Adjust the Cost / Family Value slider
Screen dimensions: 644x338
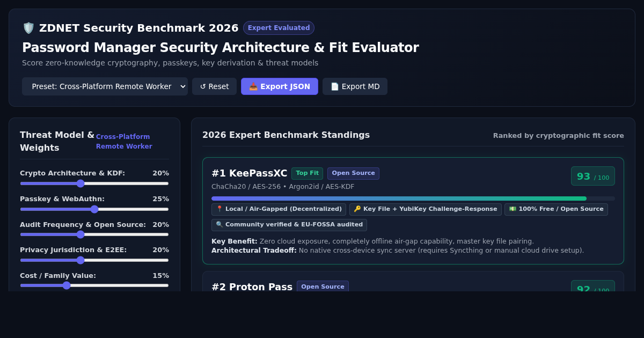pos(94,285)
